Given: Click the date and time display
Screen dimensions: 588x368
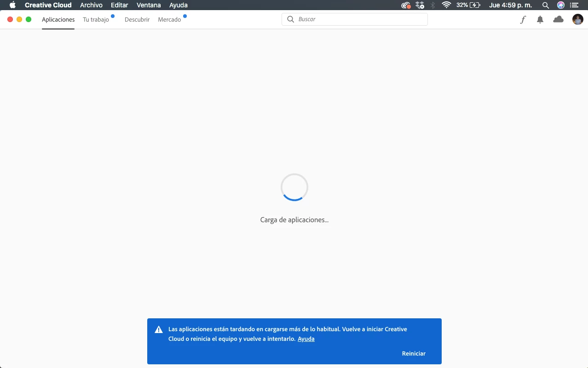Looking at the screenshot, I should [511, 5].
